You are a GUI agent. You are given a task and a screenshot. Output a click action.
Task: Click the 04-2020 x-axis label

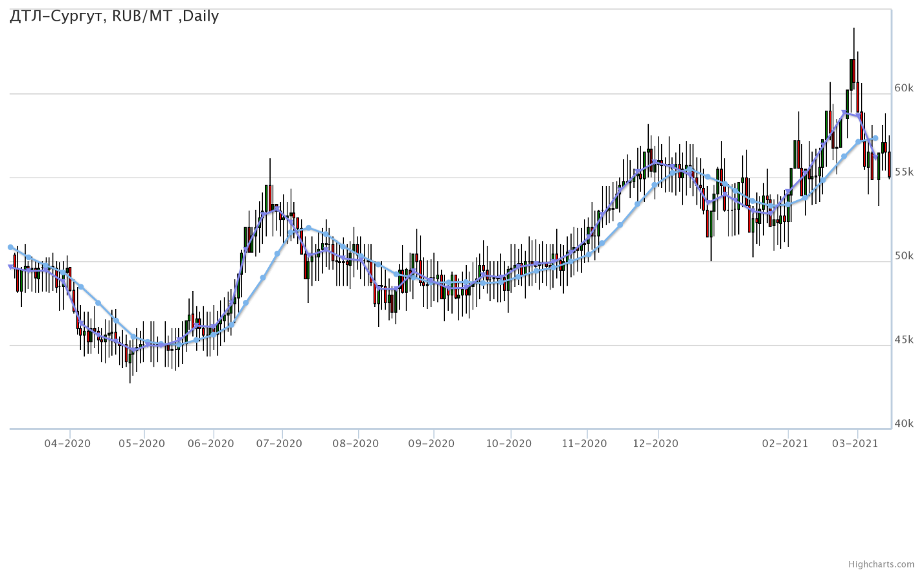(68, 444)
